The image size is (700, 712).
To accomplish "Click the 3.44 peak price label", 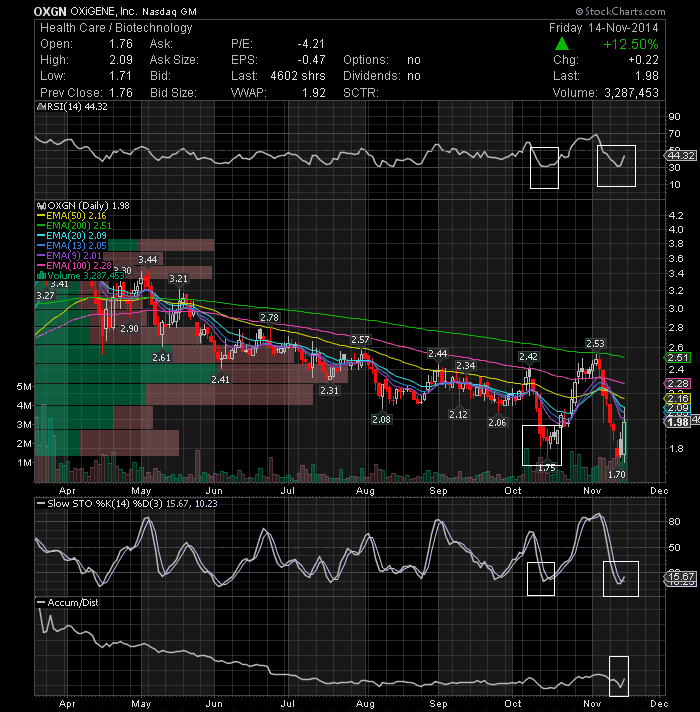I will coord(148,259).
